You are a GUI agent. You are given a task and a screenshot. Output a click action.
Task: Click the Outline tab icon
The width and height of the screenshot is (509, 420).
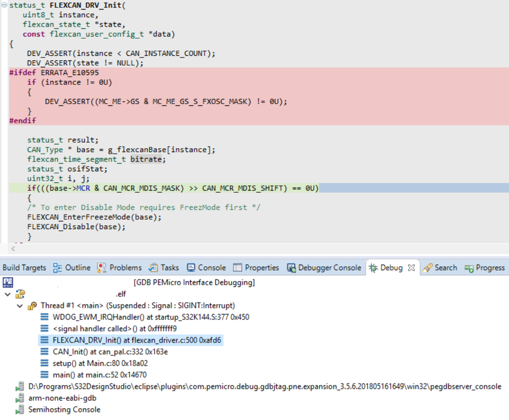58,268
